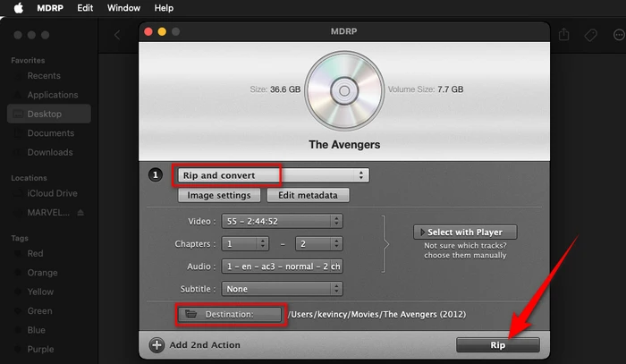Click the Rip button

[x=498, y=345]
